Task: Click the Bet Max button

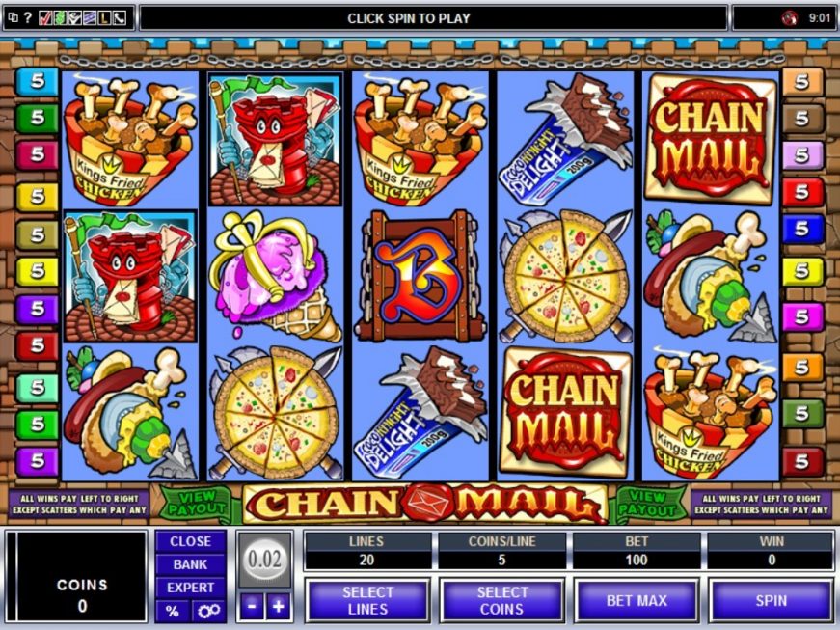Action: 637,600
